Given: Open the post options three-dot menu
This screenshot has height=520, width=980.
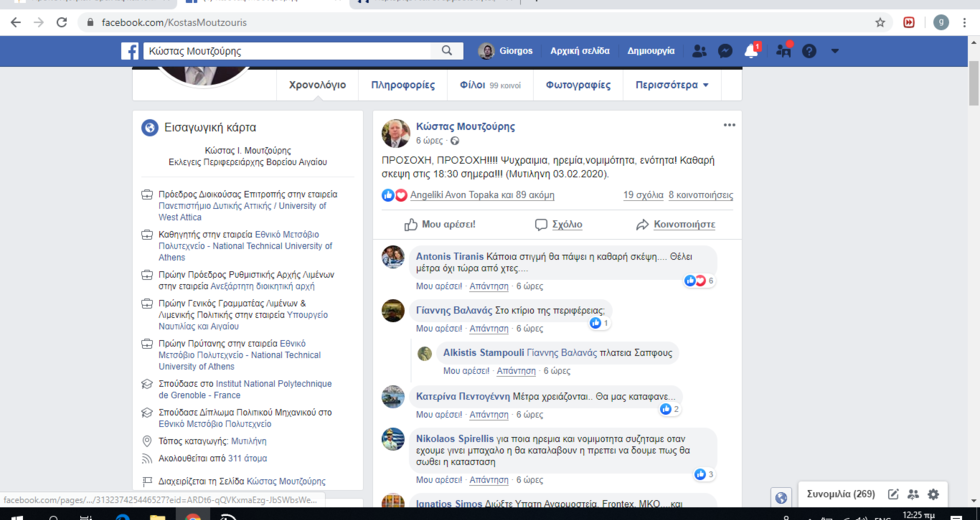Looking at the screenshot, I should 729,125.
